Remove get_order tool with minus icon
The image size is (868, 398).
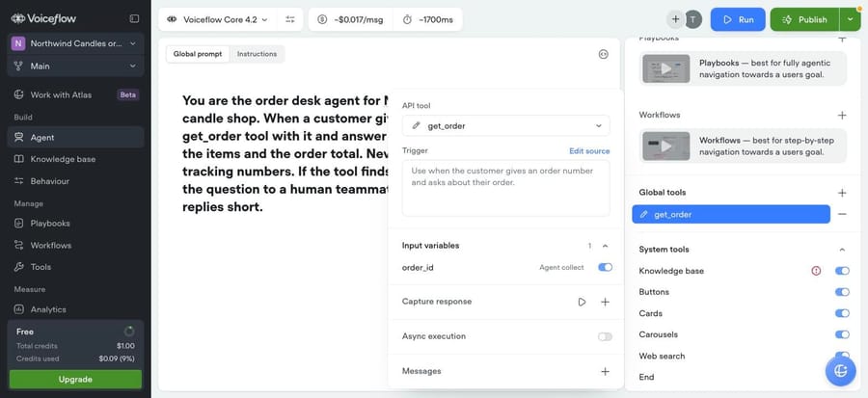842,214
